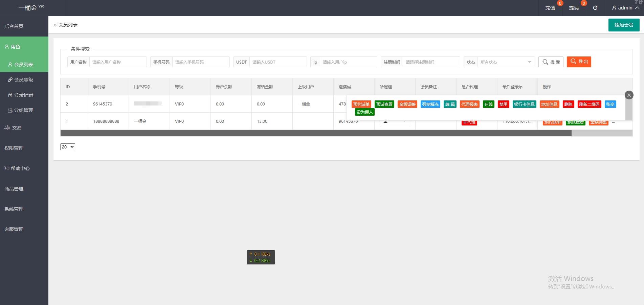This screenshot has width=644, height=305.
Task: Expand the admin user menu
Action: [x=625, y=8]
